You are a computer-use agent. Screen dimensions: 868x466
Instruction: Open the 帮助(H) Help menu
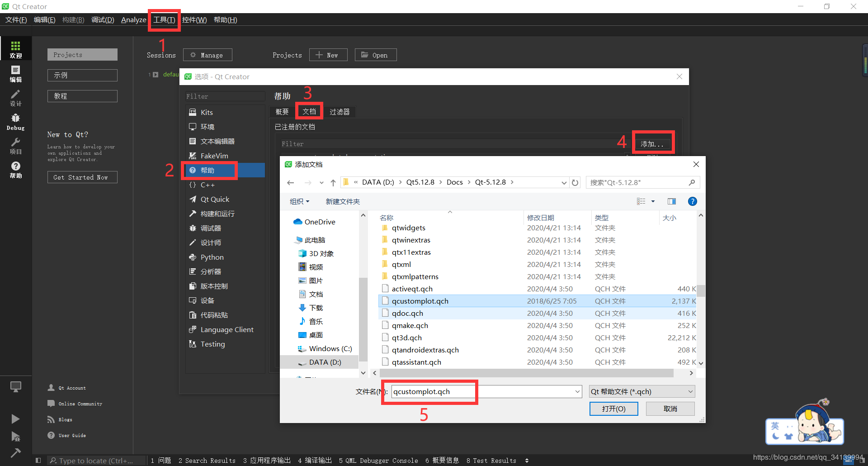pyautogui.click(x=225, y=20)
